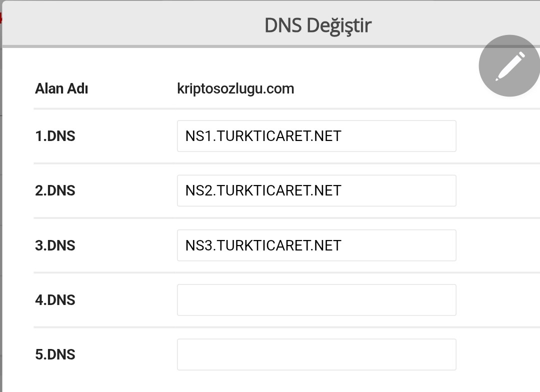
Task: Click the 3.DNS row label
Action: point(55,245)
